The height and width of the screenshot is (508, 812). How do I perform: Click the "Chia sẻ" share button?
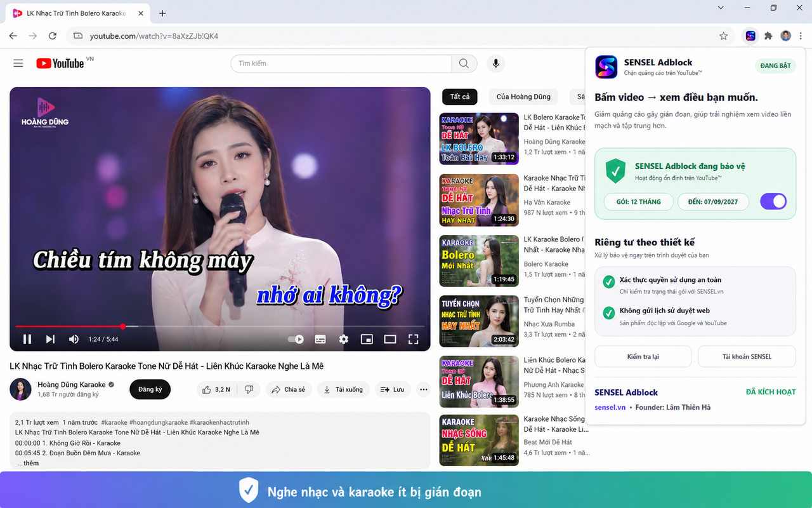coord(289,389)
